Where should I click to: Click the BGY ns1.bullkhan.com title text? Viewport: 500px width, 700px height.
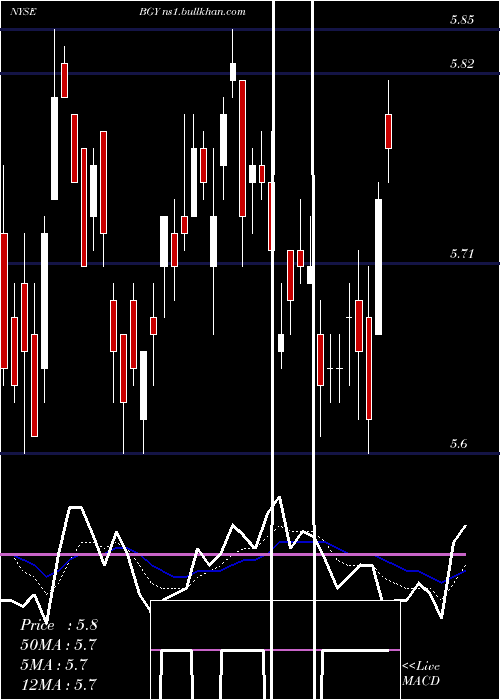pos(192,12)
